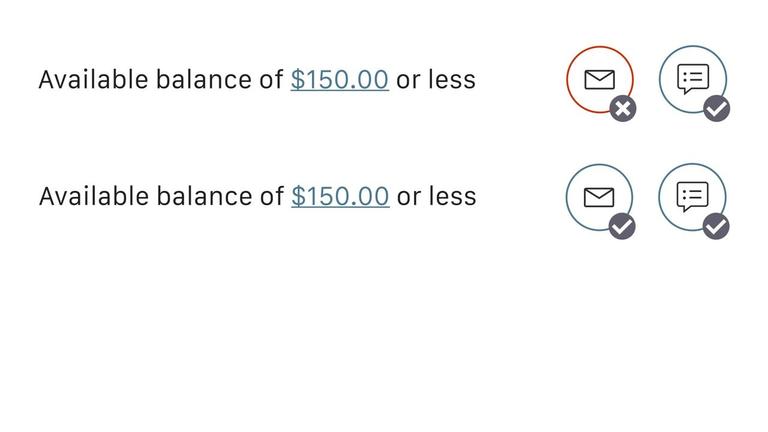Viewport: 768px width, 432px height.
Task: Edit the $150.00 threshold in the first row
Action: click(x=339, y=79)
